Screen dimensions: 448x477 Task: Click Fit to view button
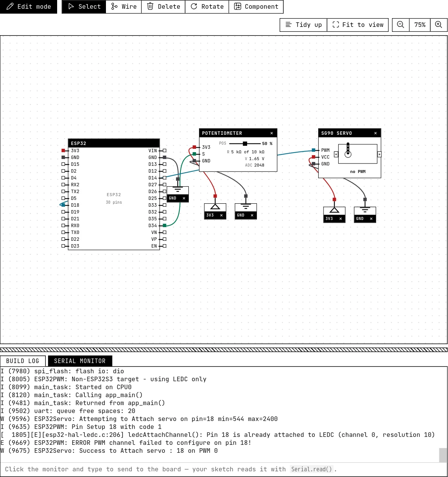pos(358,25)
